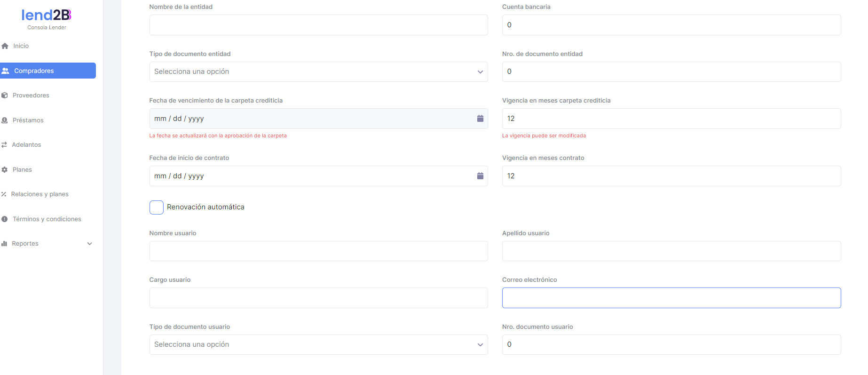Focus the Cargo usuario text box

[318, 298]
